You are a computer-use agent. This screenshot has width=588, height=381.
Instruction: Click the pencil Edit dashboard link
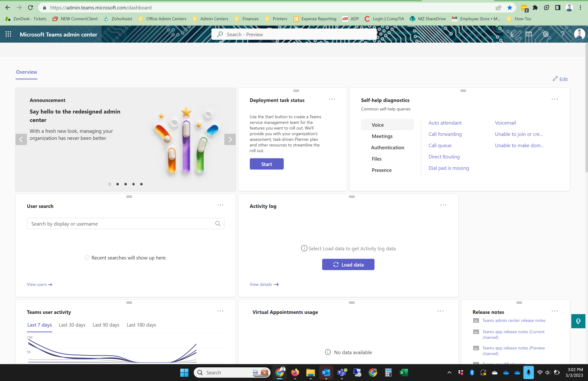tap(560, 79)
